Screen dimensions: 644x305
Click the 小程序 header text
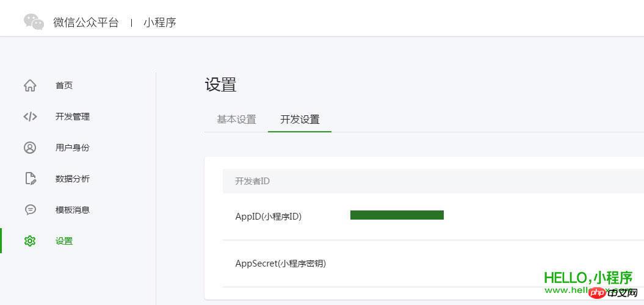tap(160, 23)
